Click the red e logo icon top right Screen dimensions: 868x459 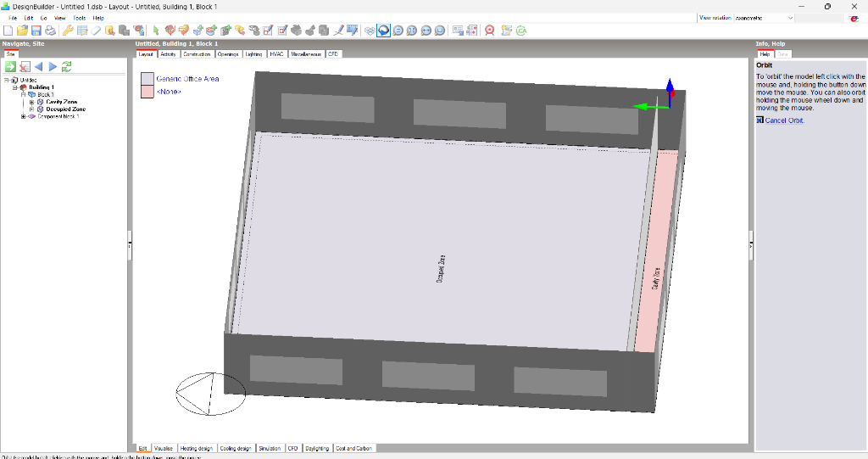(854, 19)
